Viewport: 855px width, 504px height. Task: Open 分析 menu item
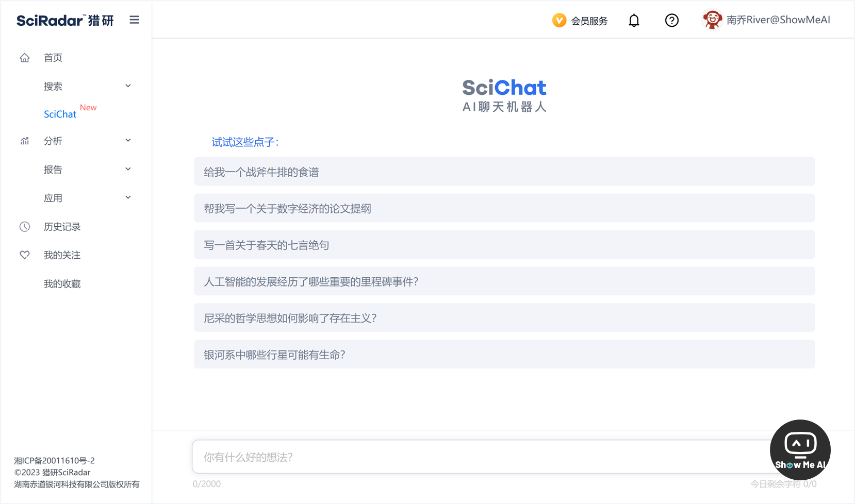[53, 141]
